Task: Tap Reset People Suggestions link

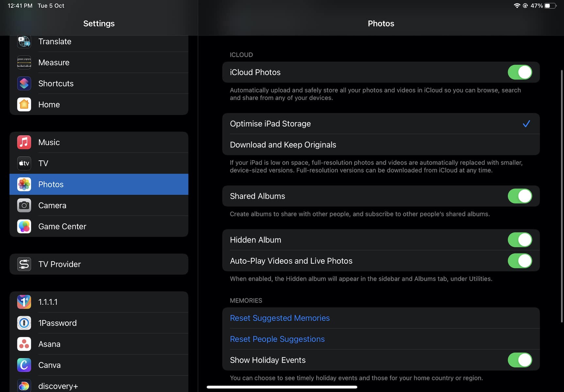Action: (277, 339)
